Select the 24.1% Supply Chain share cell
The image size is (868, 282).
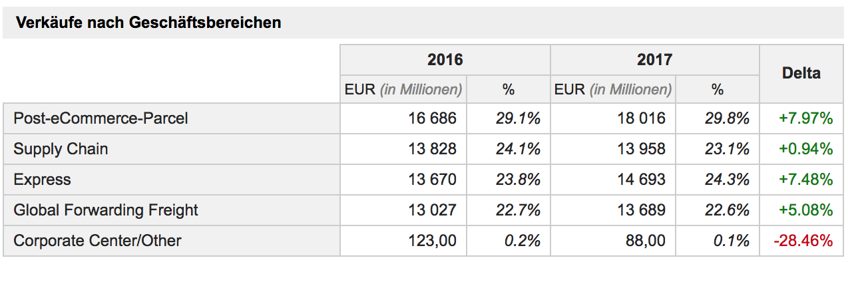coord(518,149)
